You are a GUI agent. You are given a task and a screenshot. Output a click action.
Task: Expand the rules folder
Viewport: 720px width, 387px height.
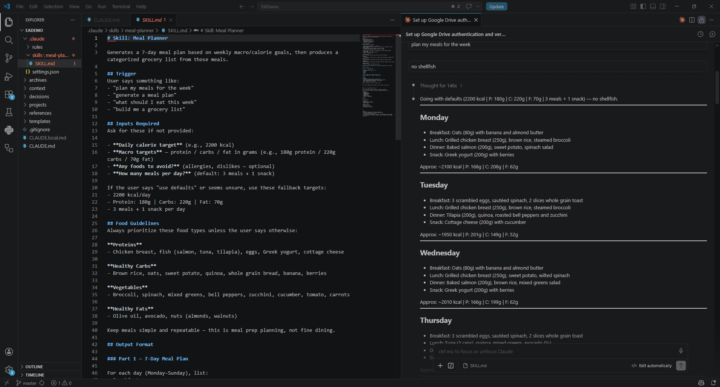click(50, 47)
